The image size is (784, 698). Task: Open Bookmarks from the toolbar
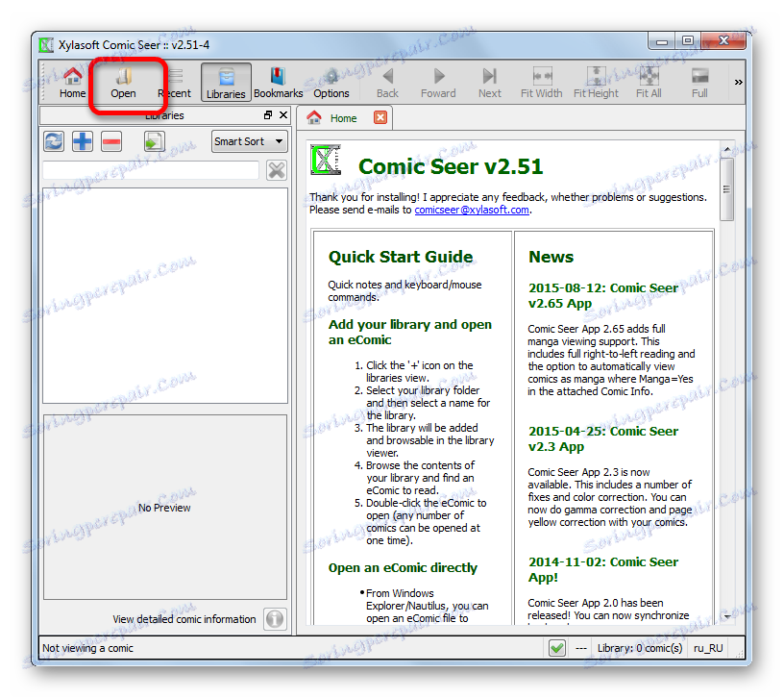(278, 83)
